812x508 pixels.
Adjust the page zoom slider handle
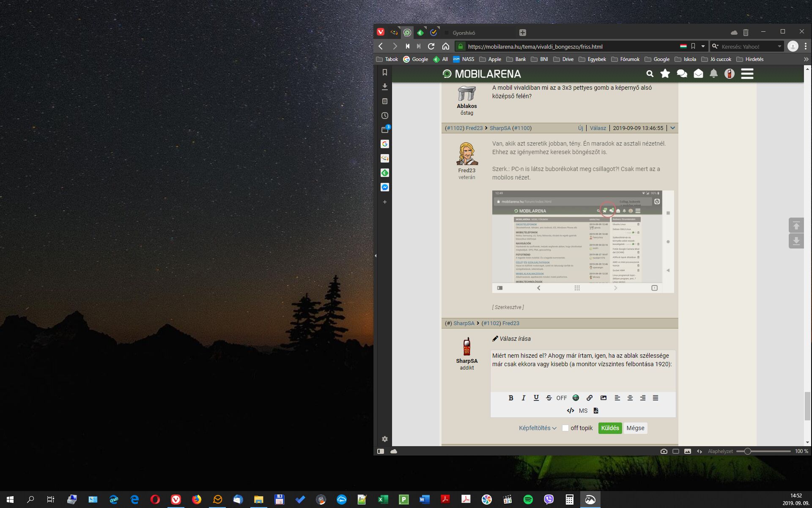[x=747, y=451]
